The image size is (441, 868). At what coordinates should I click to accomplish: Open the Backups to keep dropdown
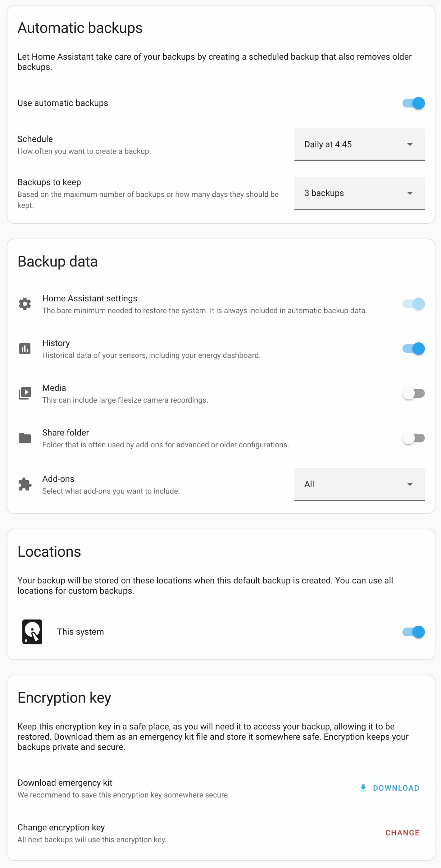[x=359, y=193]
